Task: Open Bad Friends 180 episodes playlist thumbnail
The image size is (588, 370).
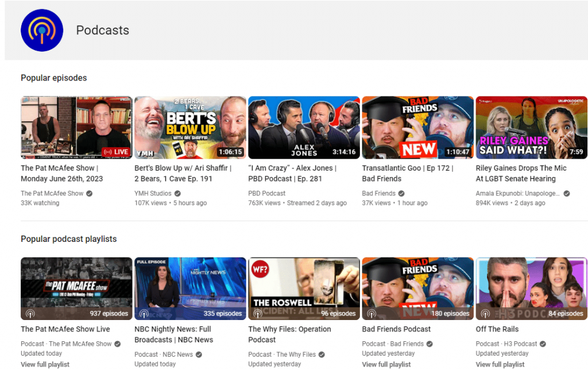Action: pyautogui.click(x=418, y=288)
